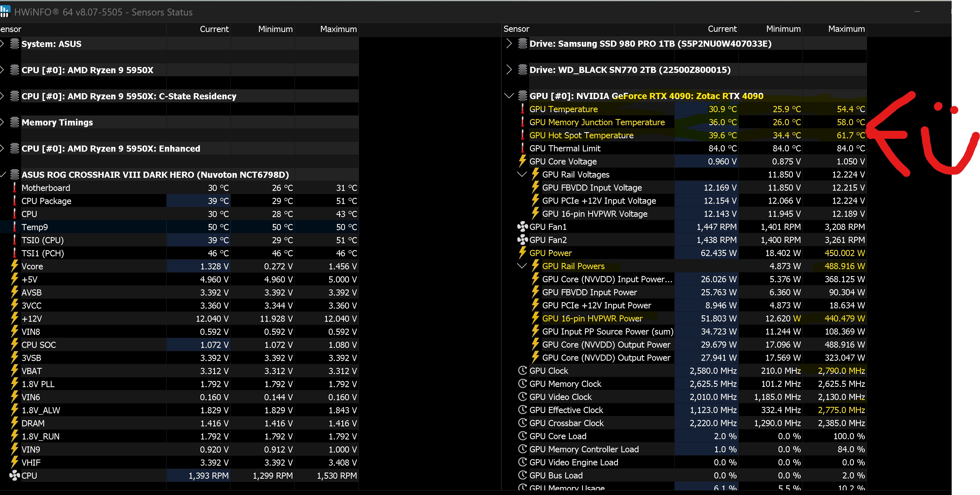Click chip icon beside NVIDIA GeForce RTX 4090
Screen dimensions: 980x495
point(523,96)
